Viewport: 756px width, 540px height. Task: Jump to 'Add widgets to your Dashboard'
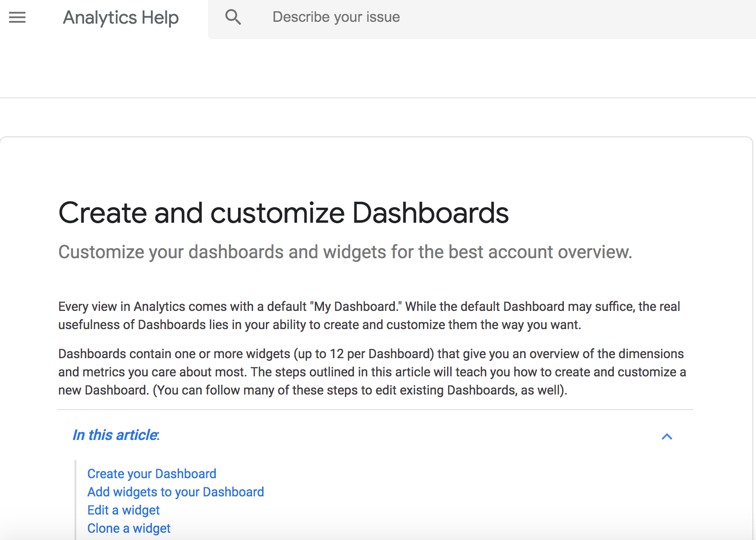coord(175,492)
